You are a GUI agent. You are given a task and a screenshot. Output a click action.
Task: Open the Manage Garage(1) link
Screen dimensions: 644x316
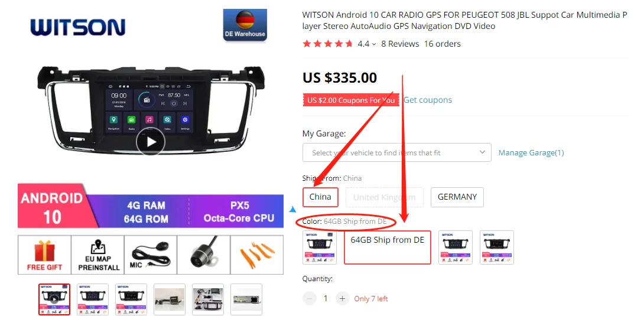click(x=531, y=152)
